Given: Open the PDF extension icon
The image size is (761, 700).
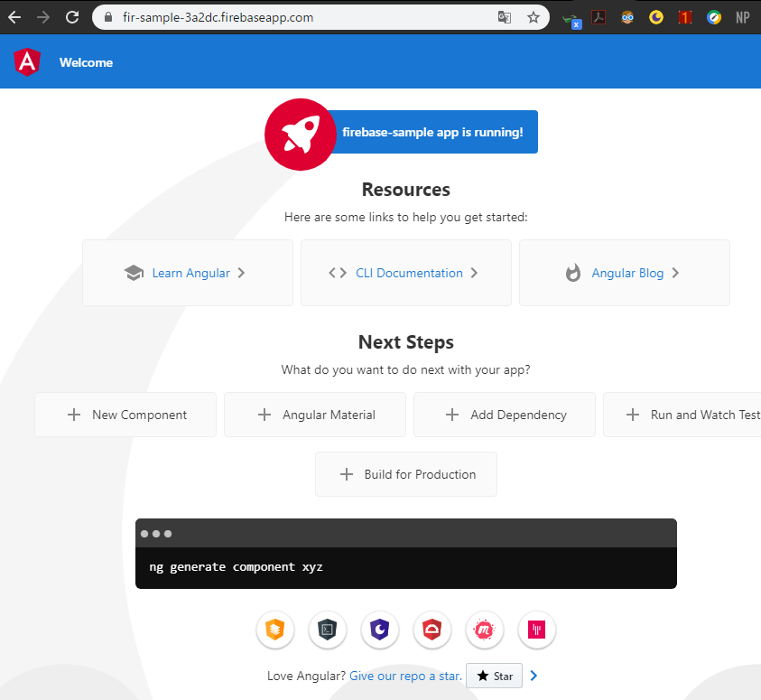Looking at the screenshot, I should tap(599, 17).
